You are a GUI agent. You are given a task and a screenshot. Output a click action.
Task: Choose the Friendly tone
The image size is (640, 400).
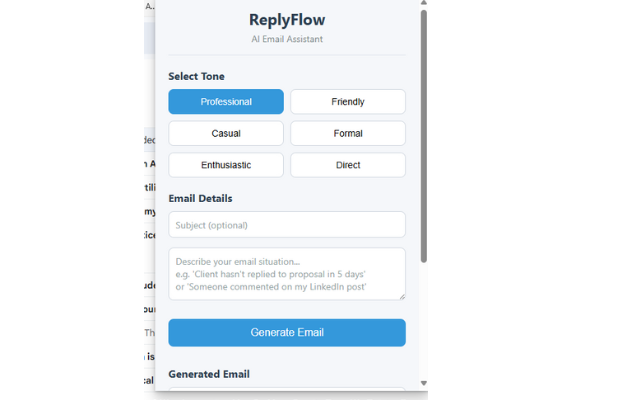pyautogui.click(x=348, y=102)
